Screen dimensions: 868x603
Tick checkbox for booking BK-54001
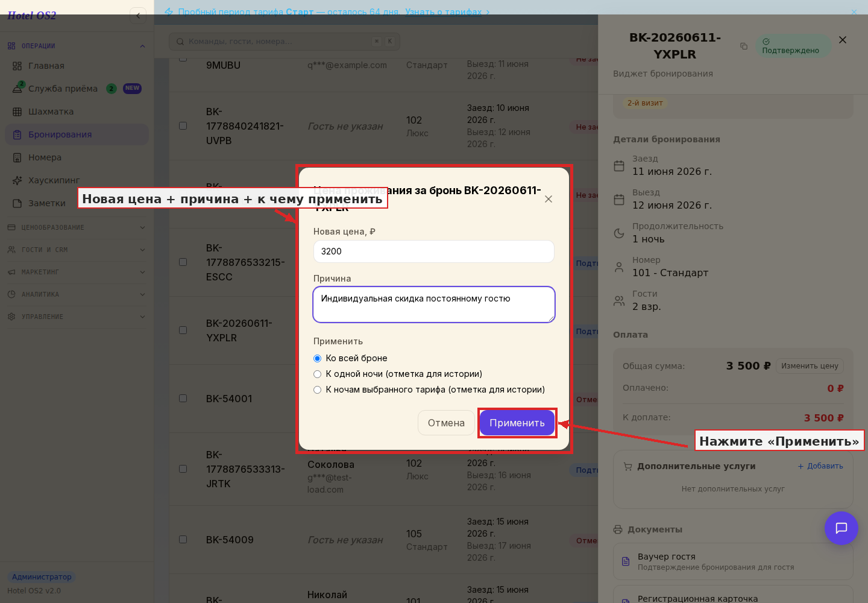pos(183,399)
